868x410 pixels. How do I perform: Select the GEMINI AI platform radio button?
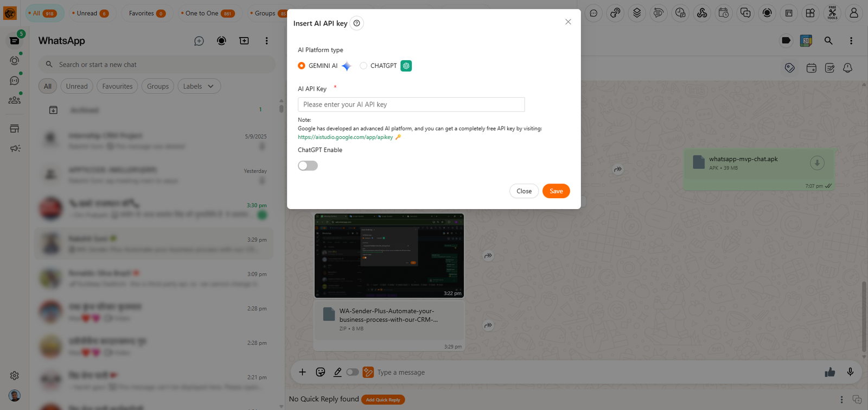click(x=302, y=66)
